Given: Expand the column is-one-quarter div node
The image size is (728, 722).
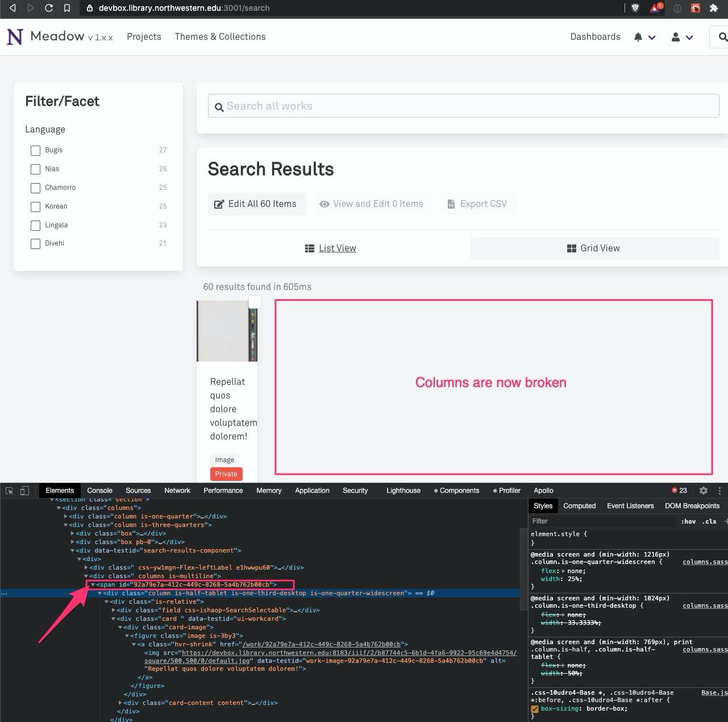Looking at the screenshot, I should tap(65, 517).
